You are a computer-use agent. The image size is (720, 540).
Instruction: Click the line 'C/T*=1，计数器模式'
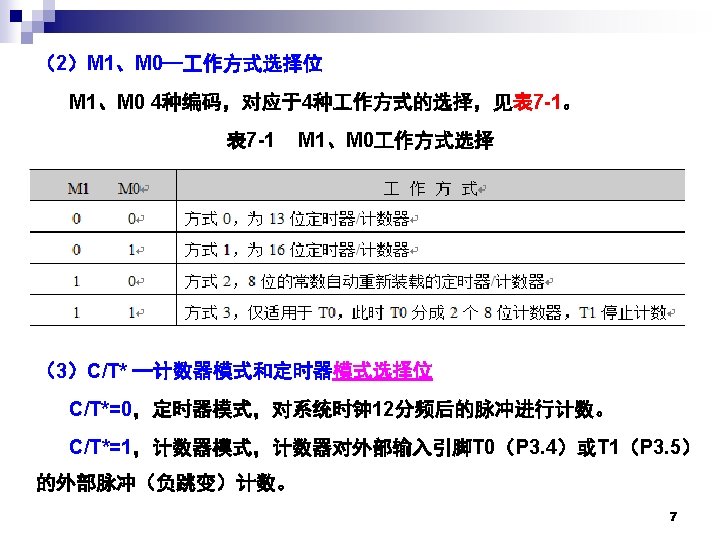[380, 447]
